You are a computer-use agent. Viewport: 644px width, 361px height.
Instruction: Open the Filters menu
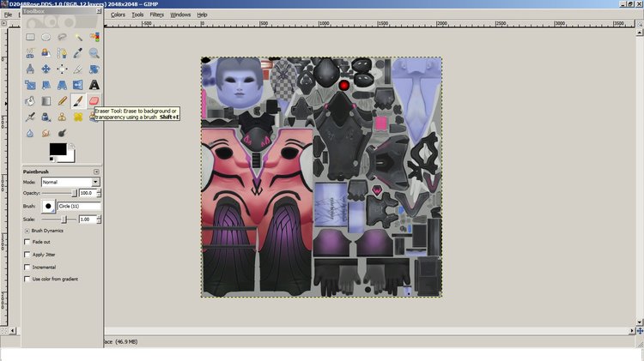tap(156, 15)
